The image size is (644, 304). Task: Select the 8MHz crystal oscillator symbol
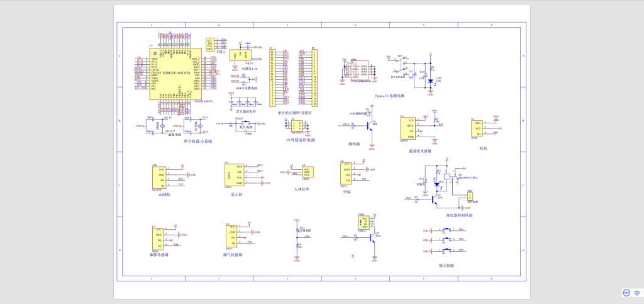point(162,126)
